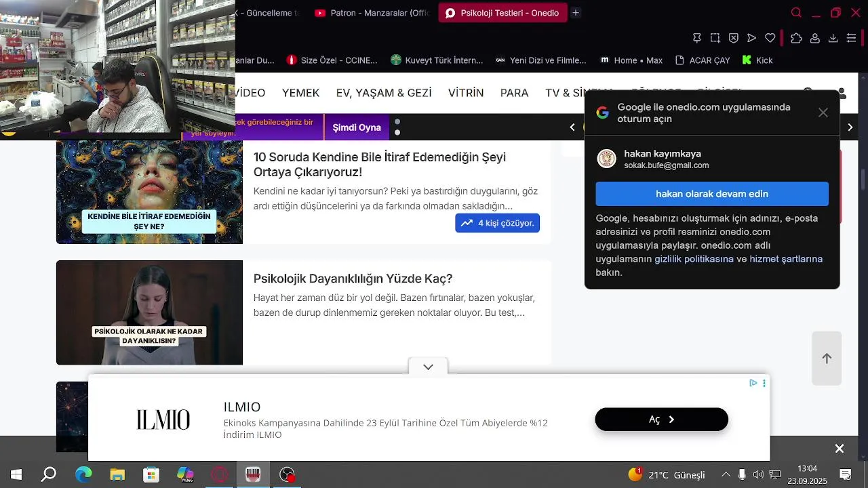The image size is (868, 488).
Task: Click the Opera GX tab search icon
Action: (x=796, y=13)
